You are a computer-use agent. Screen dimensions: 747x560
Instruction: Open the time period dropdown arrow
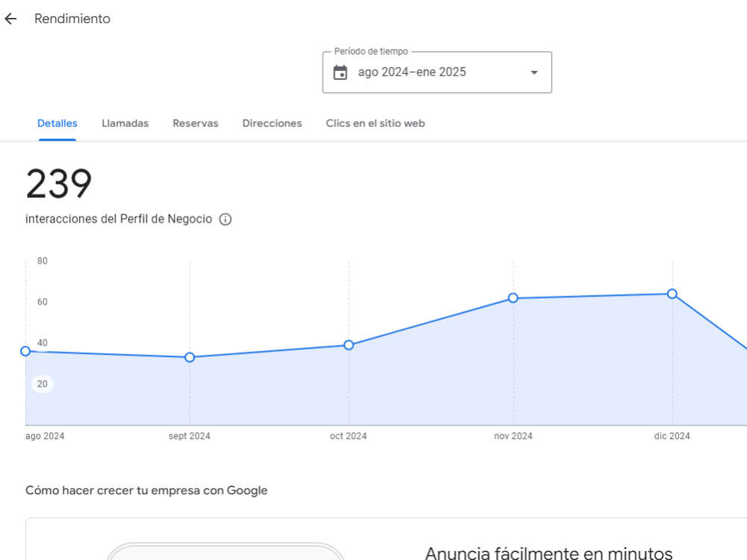534,72
